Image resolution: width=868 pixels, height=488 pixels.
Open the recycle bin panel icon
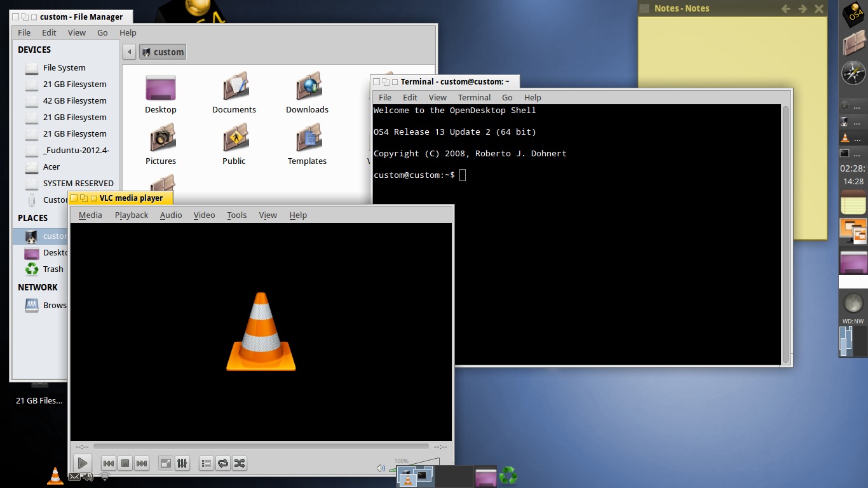[508, 476]
